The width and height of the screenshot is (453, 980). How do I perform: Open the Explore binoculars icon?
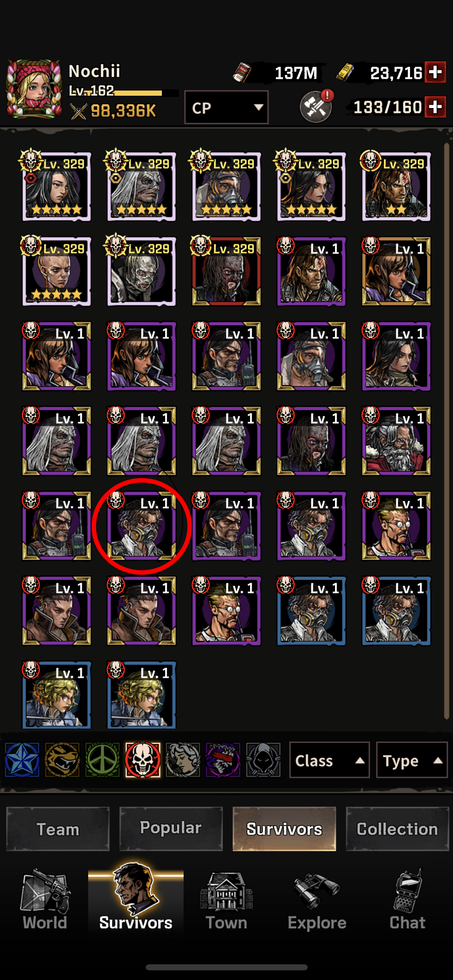[317, 900]
